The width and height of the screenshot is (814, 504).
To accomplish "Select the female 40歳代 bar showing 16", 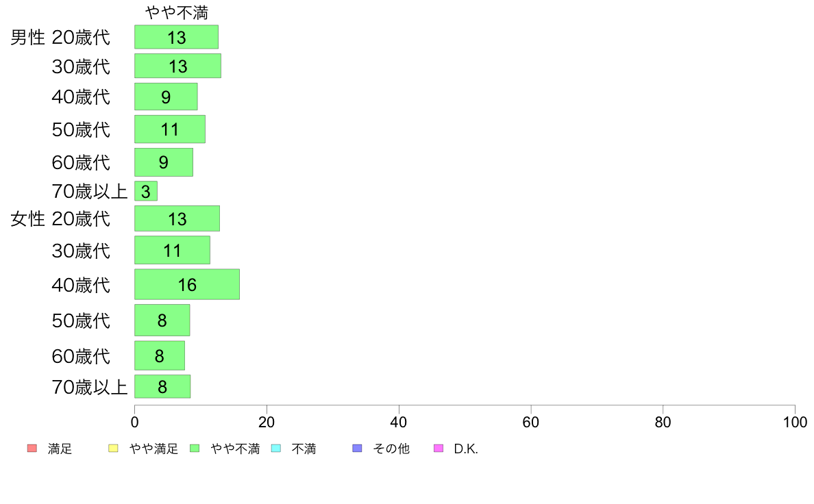I will click(x=187, y=284).
